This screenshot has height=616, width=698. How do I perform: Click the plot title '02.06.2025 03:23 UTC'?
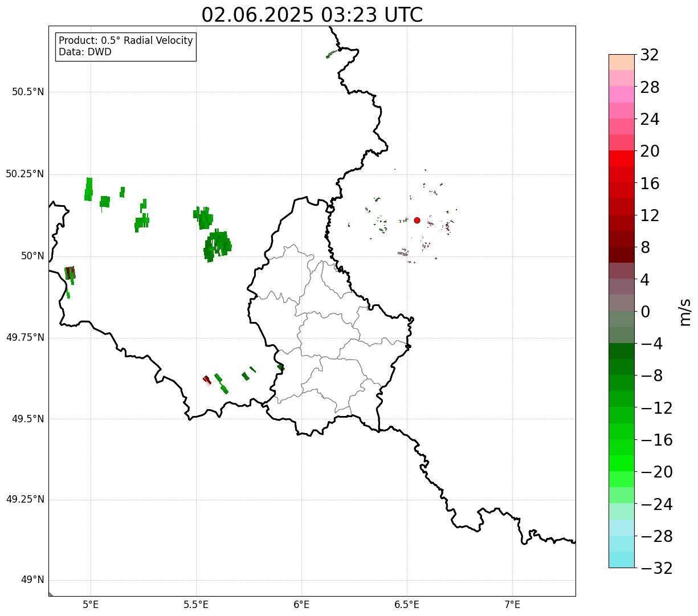(x=312, y=15)
